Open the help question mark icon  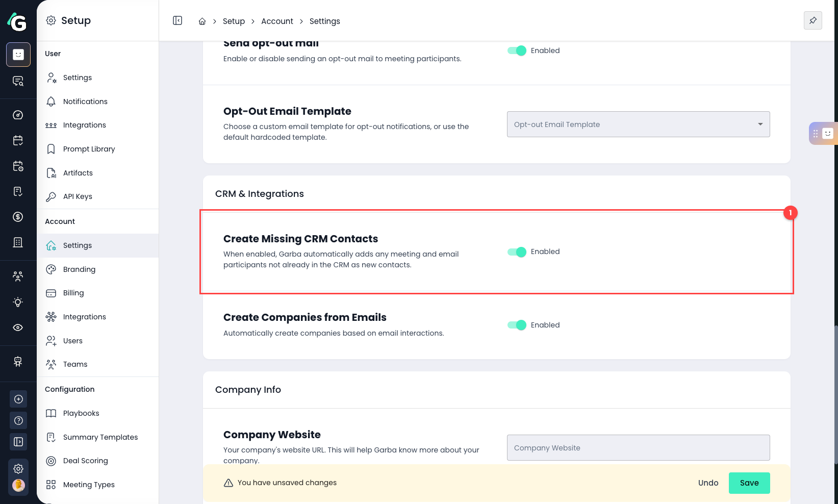(18, 420)
